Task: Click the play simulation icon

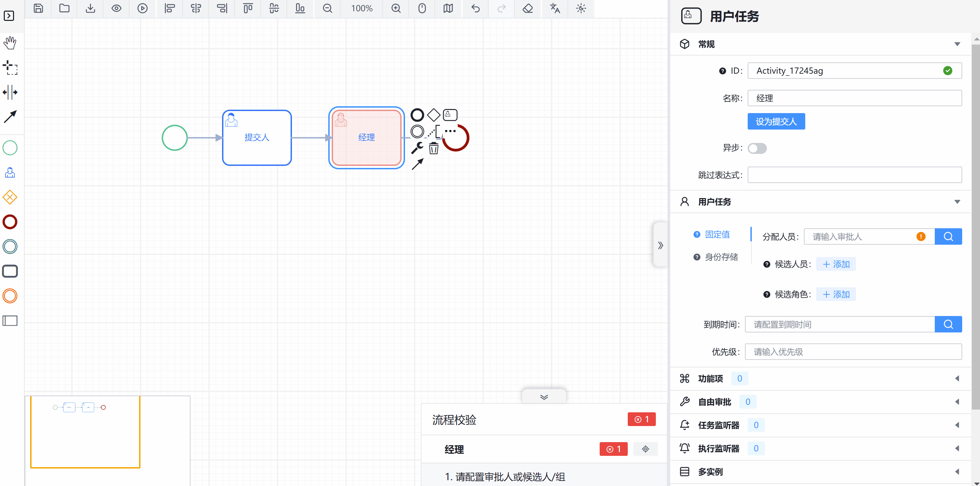Action: pos(142,8)
